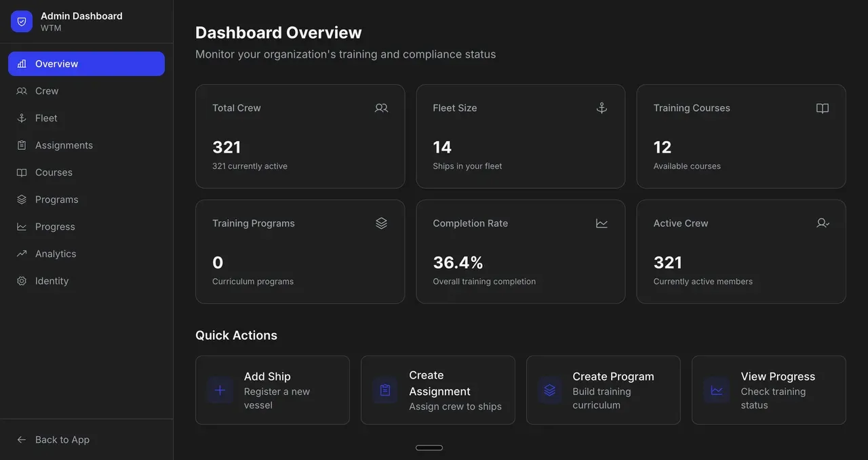
Task: Click the clipboard icon in Create Assignment
Action: [x=385, y=390]
